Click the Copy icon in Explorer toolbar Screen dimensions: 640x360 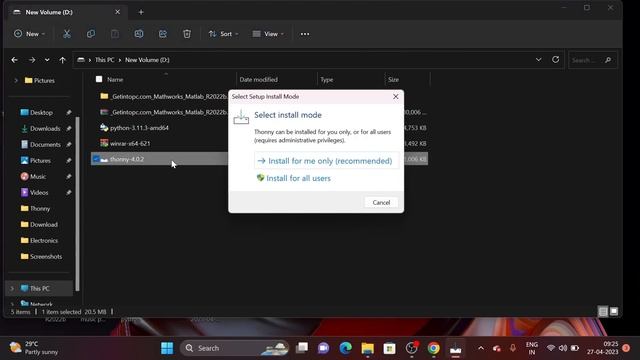click(91, 34)
